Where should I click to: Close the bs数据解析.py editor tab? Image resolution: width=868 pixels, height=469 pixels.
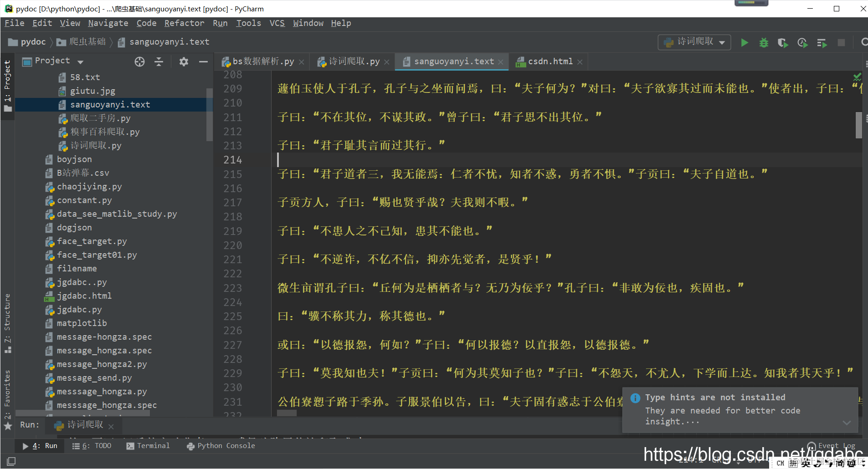tap(301, 62)
